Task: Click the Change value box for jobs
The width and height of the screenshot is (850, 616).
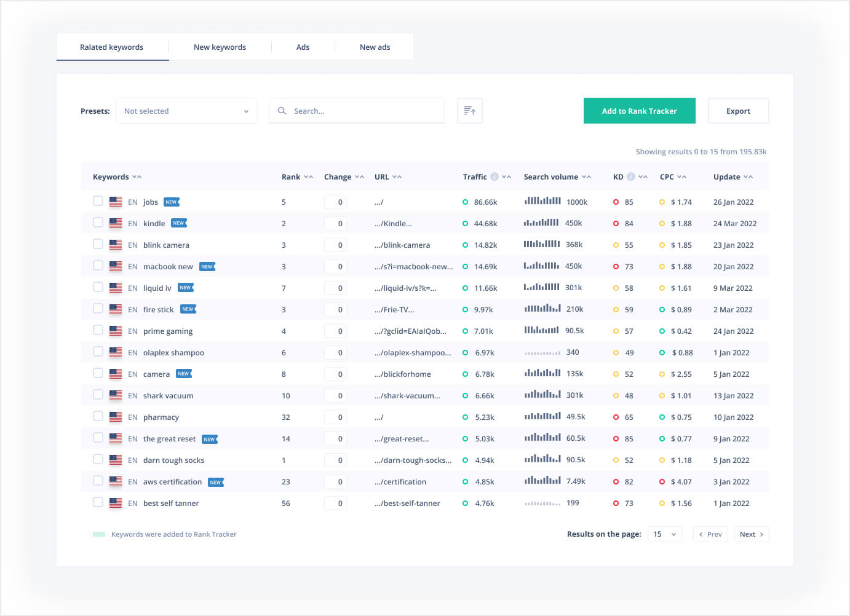Action: coord(335,202)
